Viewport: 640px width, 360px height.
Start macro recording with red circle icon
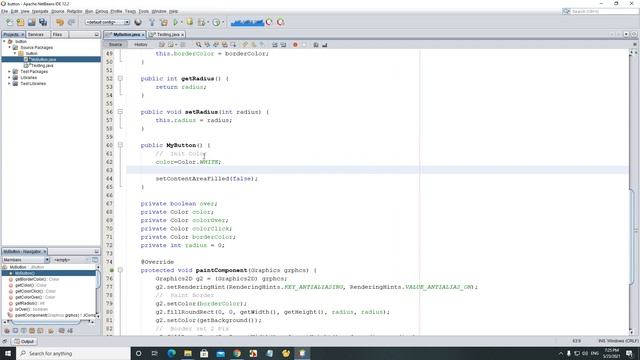point(295,44)
